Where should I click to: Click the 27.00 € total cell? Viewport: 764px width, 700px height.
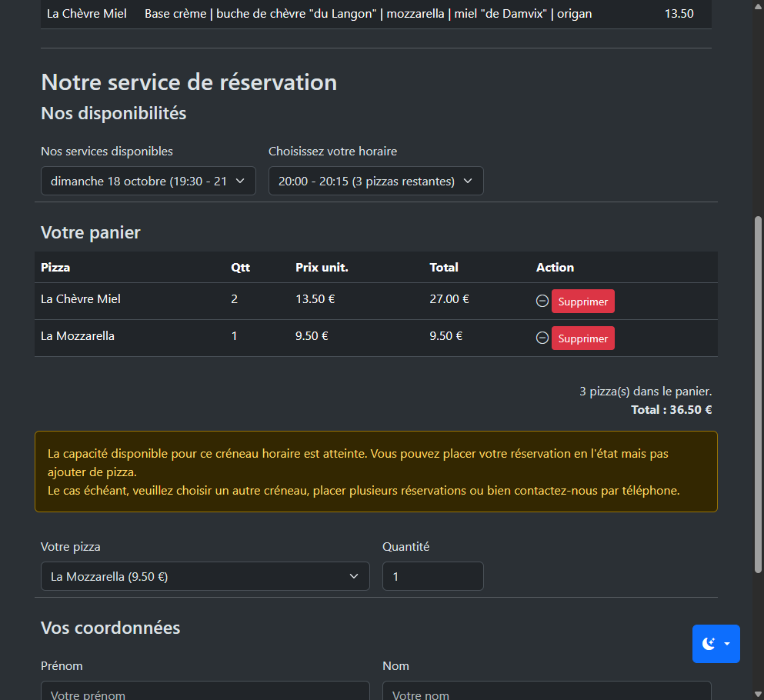click(x=449, y=299)
